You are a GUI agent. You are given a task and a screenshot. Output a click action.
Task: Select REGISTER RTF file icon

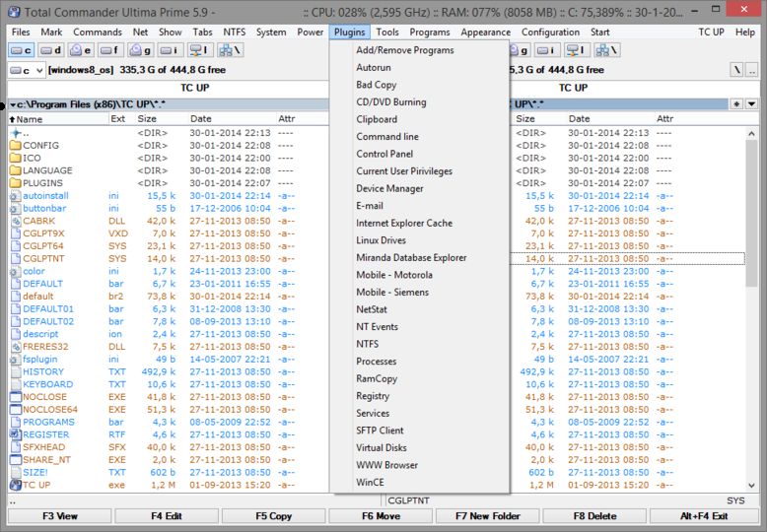[x=15, y=434]
